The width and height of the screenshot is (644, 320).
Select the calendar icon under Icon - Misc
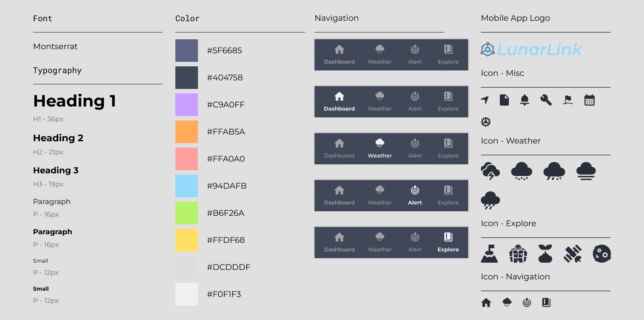pyautogui.click(x=589, y=100)
